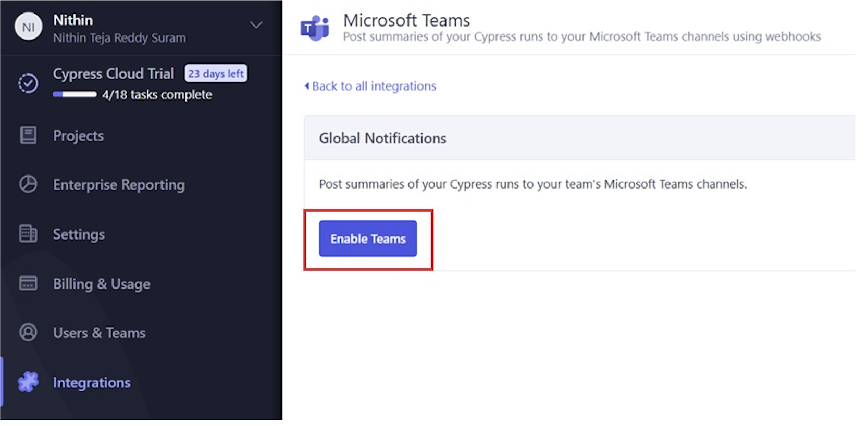This screenshot has width=868, height=426.
Task: Open Settings from the sidebar
Action: click(x=79, y=234)
